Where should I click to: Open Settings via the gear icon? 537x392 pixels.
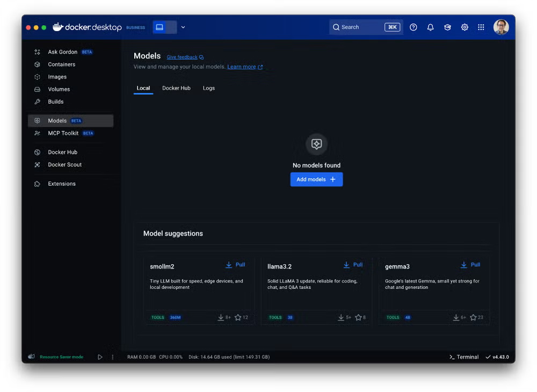click(465, 27)
